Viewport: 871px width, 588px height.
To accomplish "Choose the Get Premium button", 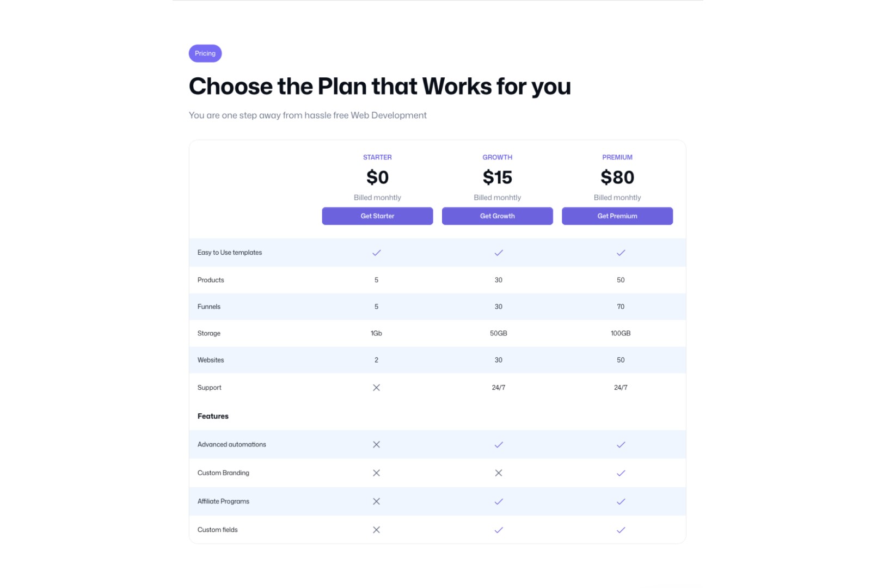I will coord(617,216).
